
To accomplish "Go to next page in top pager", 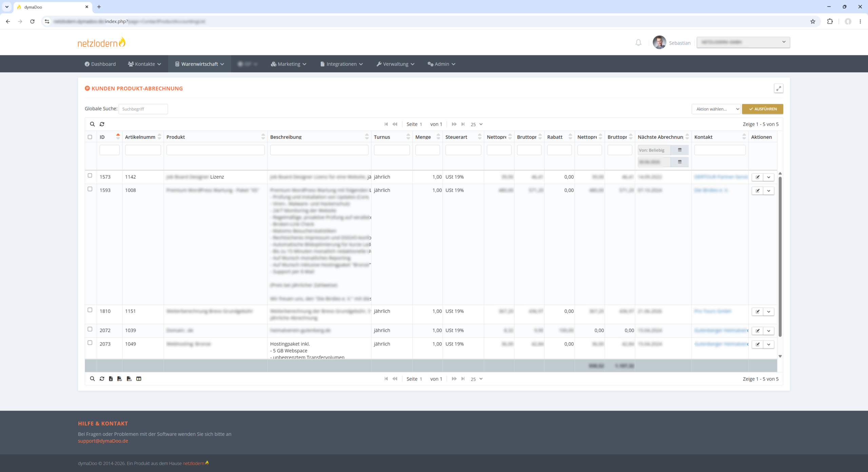I will coord(454,124).
